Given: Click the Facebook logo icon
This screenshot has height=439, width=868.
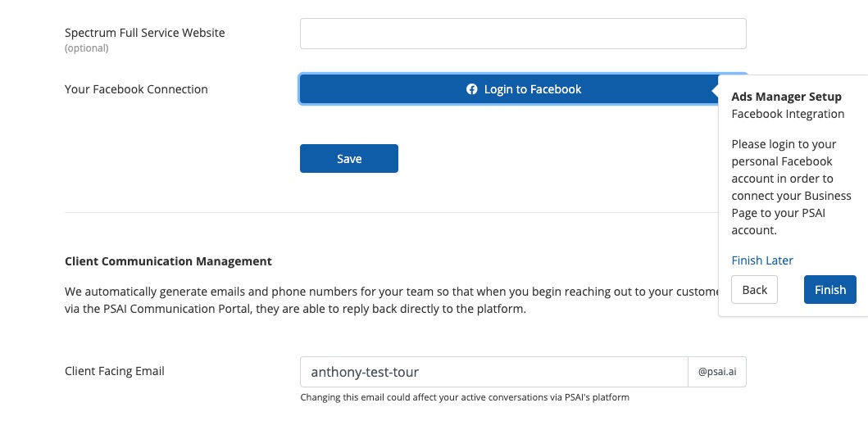Looking at the screenshot, I should [x=472, y=89].
